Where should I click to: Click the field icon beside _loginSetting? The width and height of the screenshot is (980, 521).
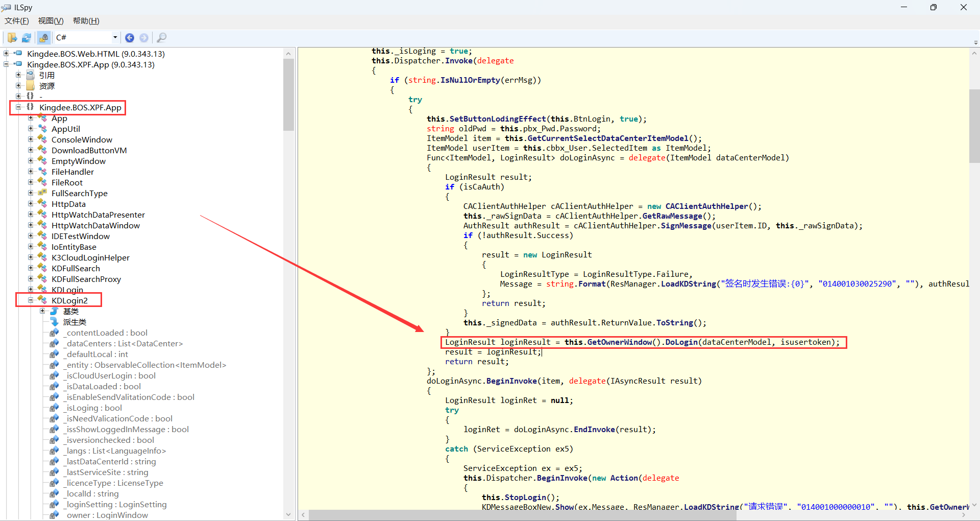55,504
